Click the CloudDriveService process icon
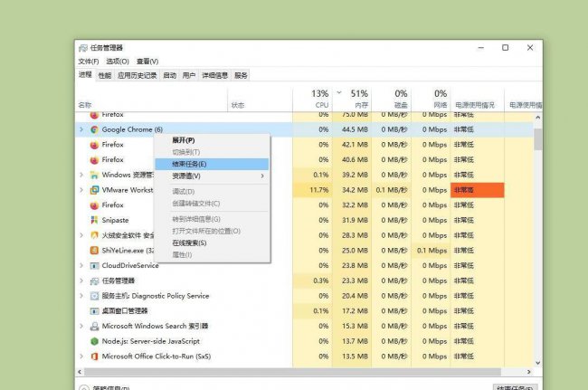Screen dimensions: 588x390 tap(94, 265)
